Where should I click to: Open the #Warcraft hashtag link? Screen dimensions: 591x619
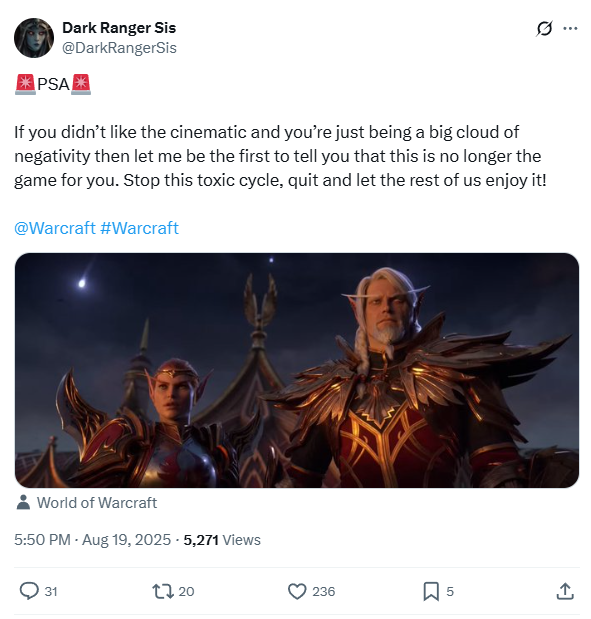coord(139,228)
